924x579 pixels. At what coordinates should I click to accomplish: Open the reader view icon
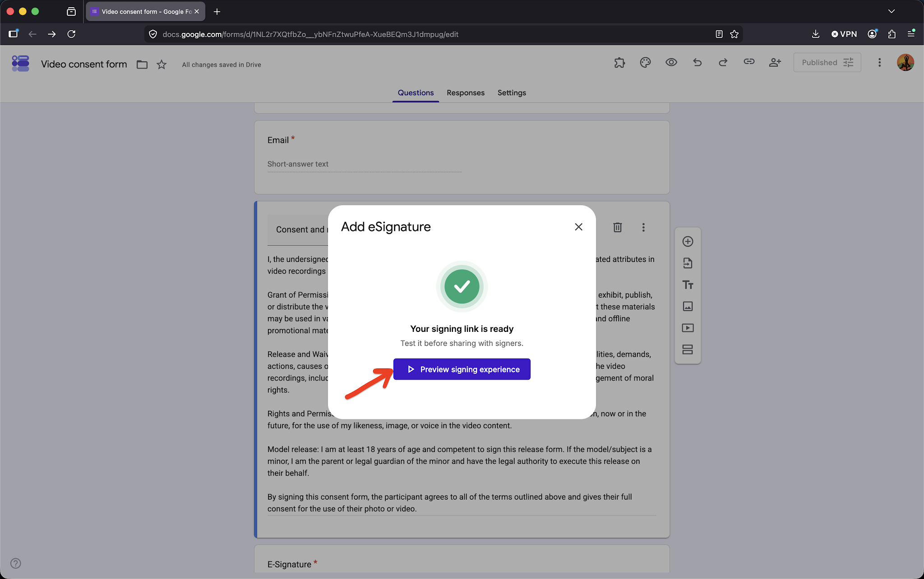[719, 34]
